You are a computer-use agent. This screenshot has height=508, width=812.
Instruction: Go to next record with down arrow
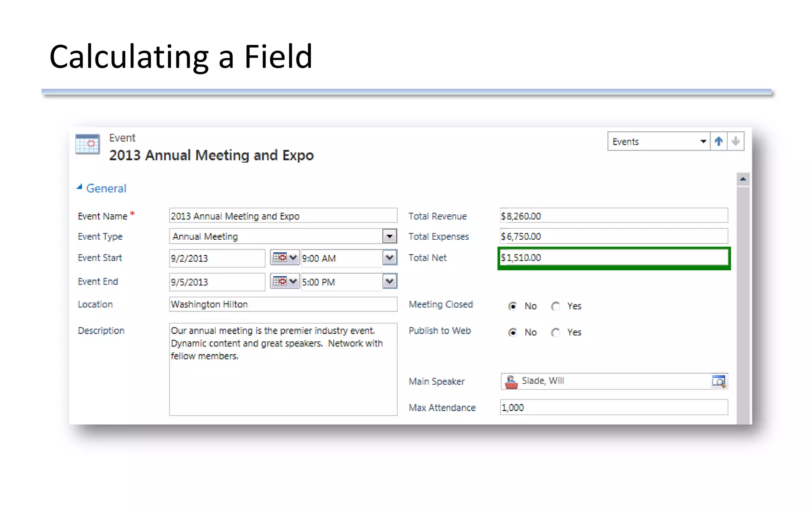click(x=735, y=141)
